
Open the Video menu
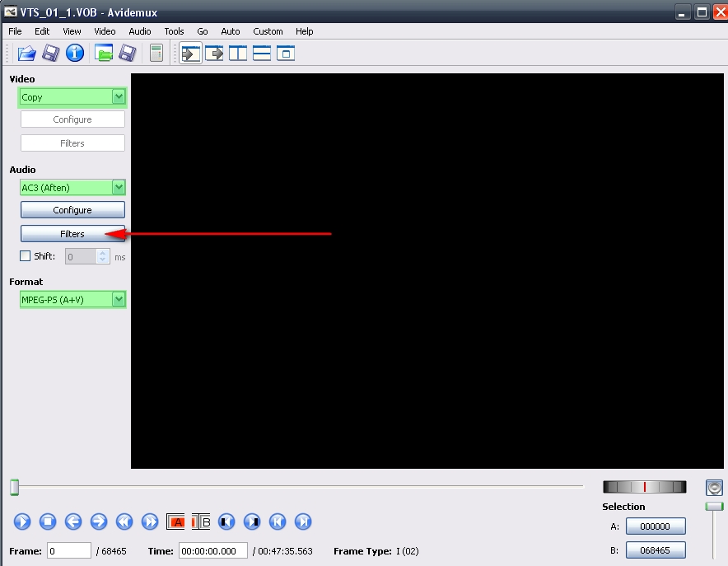click(105, 31)
